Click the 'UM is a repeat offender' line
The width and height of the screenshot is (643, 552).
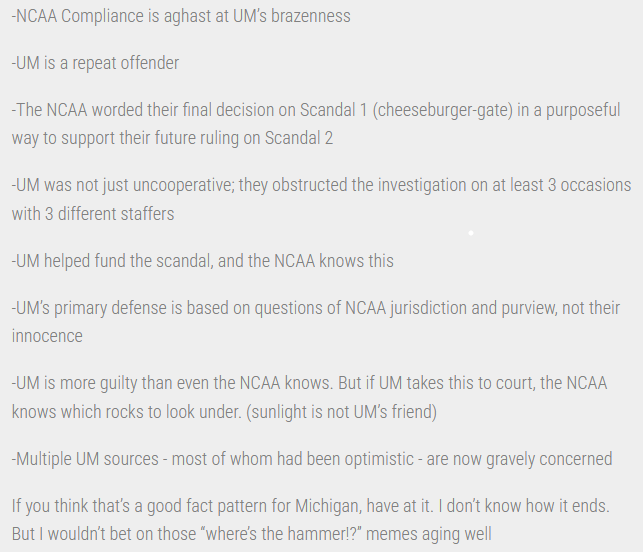(x=96, y=63)
